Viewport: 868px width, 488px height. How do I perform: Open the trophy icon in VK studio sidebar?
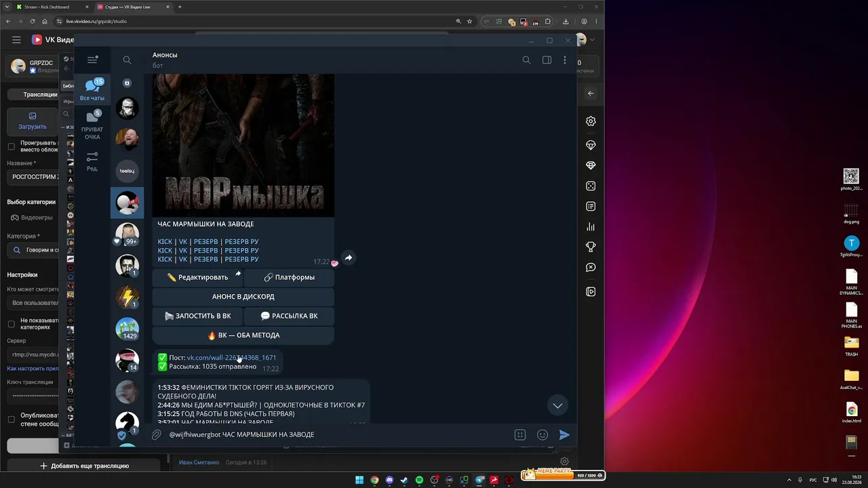[x=591, y=247]
